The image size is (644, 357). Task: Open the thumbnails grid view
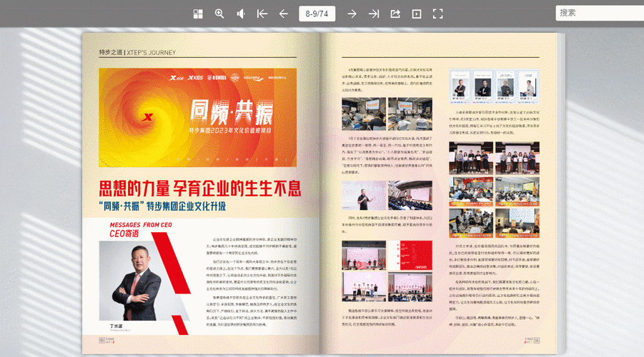[x=198, y=14]
